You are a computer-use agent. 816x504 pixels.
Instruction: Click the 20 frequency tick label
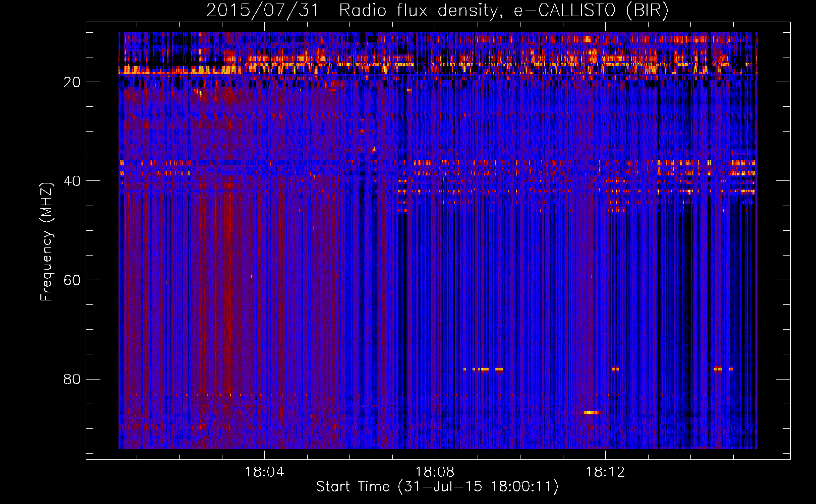[x=72, y=83]
